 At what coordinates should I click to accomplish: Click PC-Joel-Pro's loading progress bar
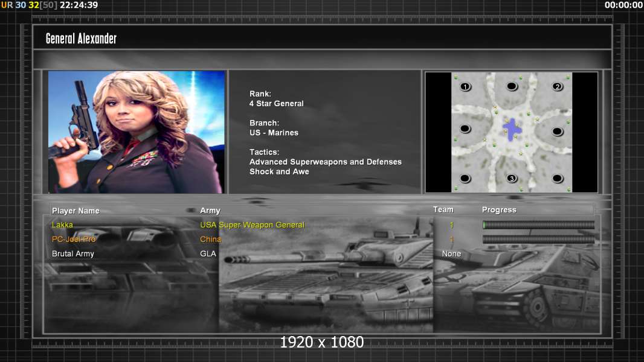538,240
